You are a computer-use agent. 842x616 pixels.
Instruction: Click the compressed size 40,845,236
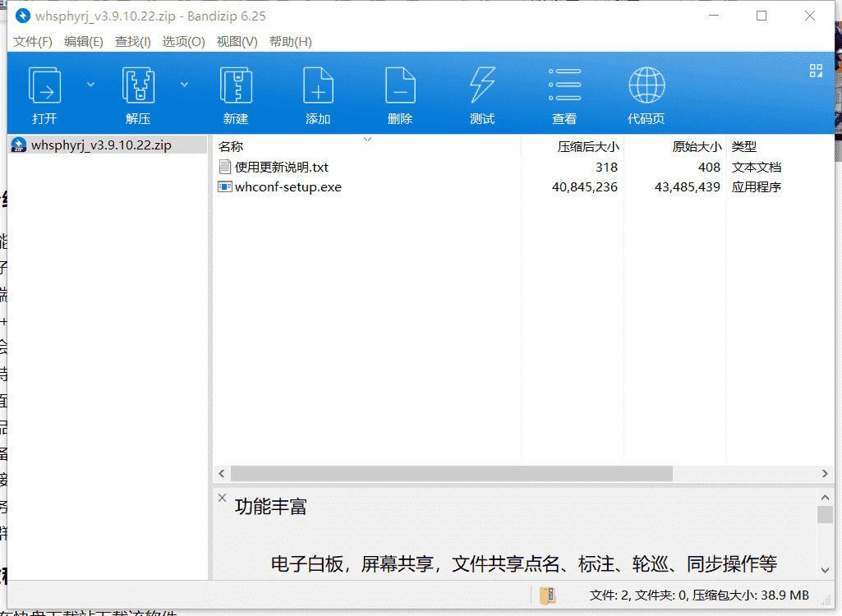pyautogui.click(x=585, y=187)
